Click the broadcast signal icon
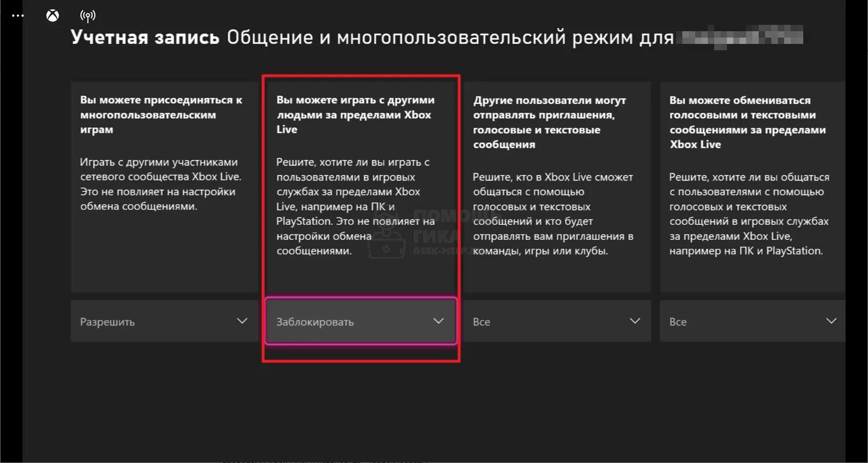The width and height of the screenshot is (868, 463). [87, 16]
